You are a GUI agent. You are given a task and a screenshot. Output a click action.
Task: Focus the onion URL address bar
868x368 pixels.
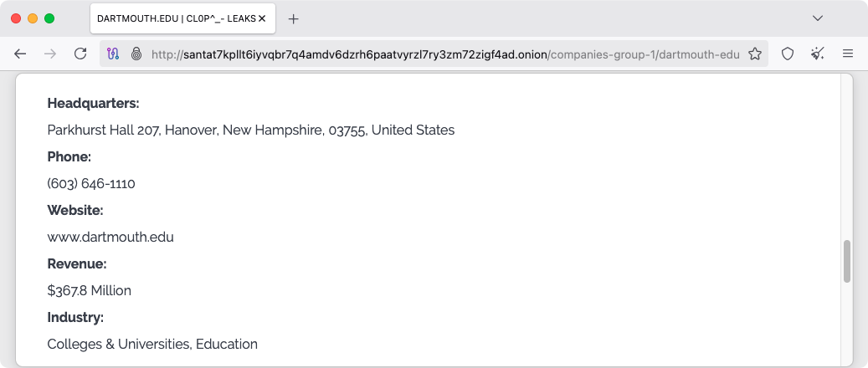pyautogui.click(x=444, y=54)
